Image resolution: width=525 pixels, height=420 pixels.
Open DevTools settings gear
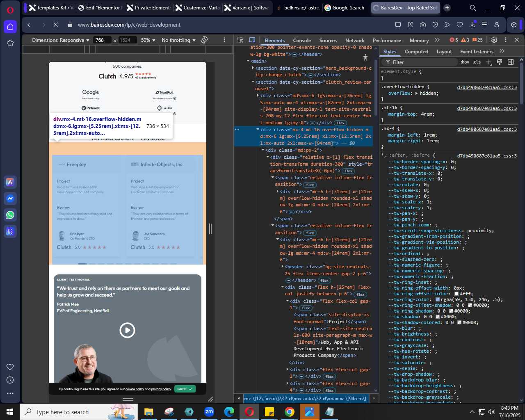(x=494, y=40)
